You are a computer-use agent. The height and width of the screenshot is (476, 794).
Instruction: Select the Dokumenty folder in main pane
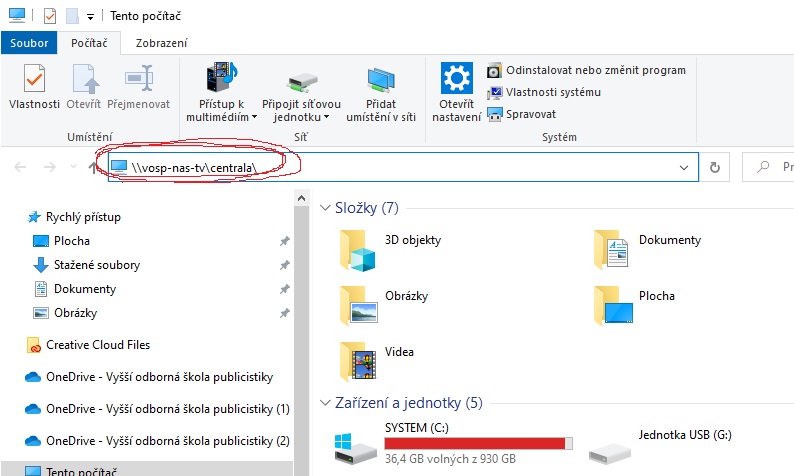point(648,250)
